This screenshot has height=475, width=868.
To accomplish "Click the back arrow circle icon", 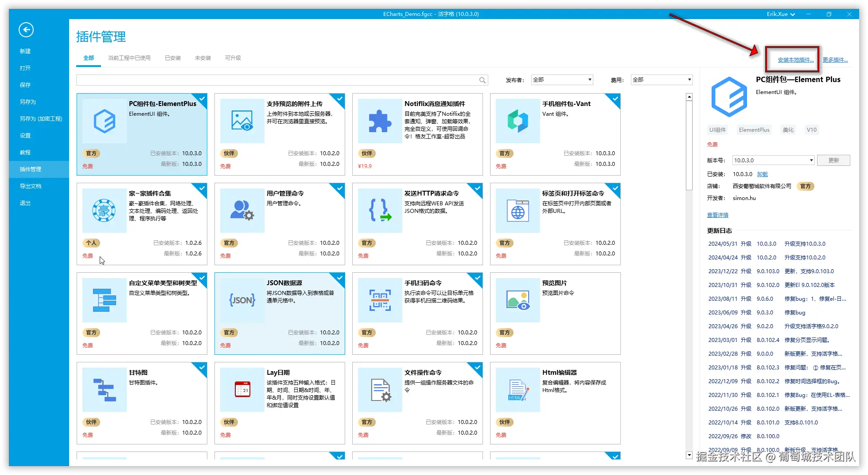I will (x=26, y=30).
